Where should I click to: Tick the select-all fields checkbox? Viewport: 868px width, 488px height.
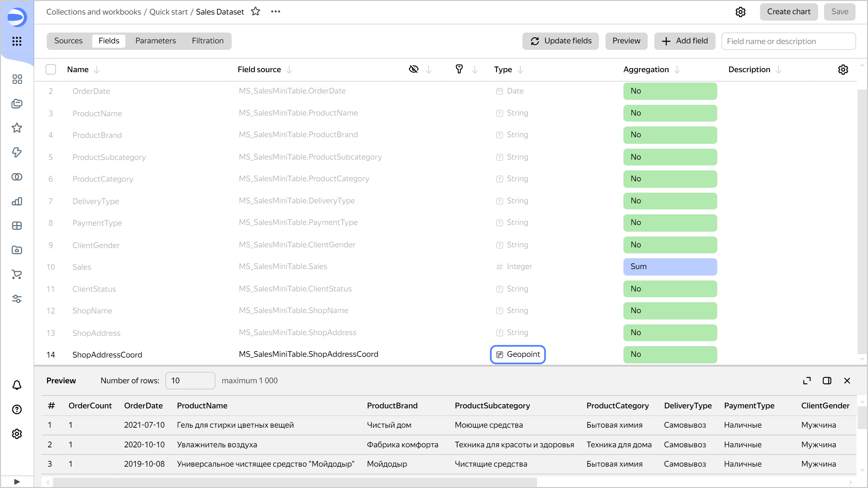[51, 69]
